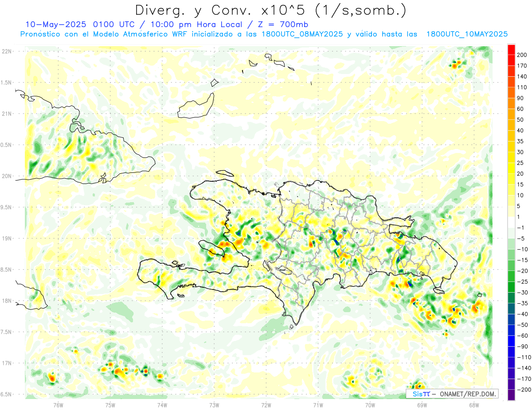Select the '15' colorbar label
This screenshot has height=411, width=532.
(x=521, y=184)
